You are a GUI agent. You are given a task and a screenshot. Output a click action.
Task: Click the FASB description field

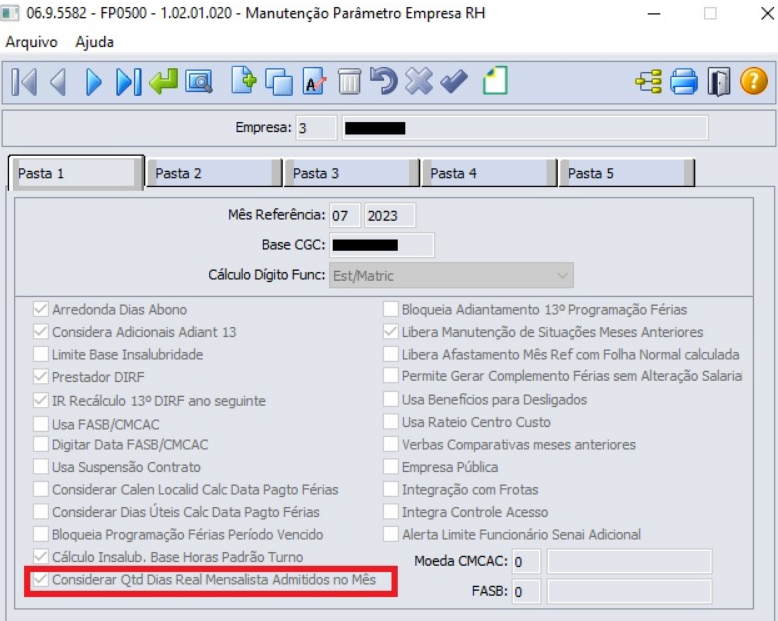(629, 591)
